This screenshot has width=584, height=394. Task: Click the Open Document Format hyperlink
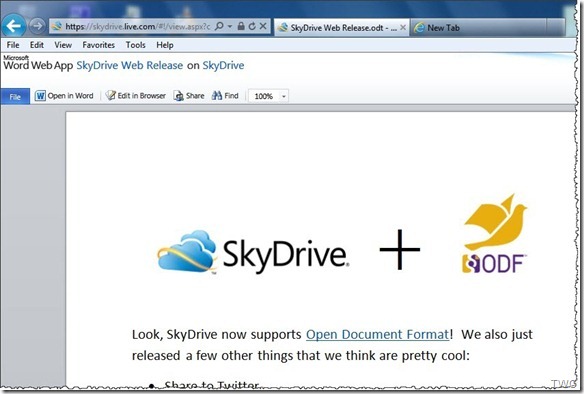377,334
